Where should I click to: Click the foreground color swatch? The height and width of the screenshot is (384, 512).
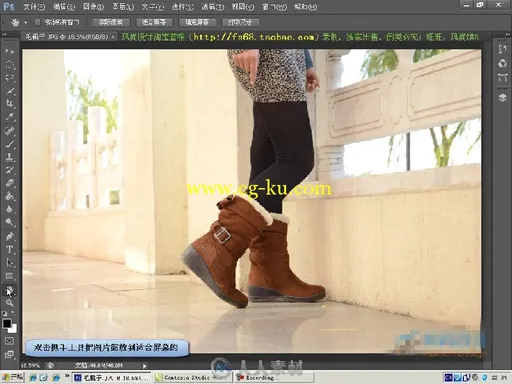click(7, 323)
